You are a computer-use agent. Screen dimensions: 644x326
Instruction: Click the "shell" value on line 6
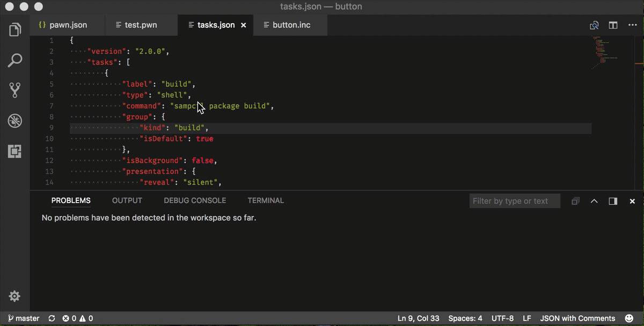point(172,95)
